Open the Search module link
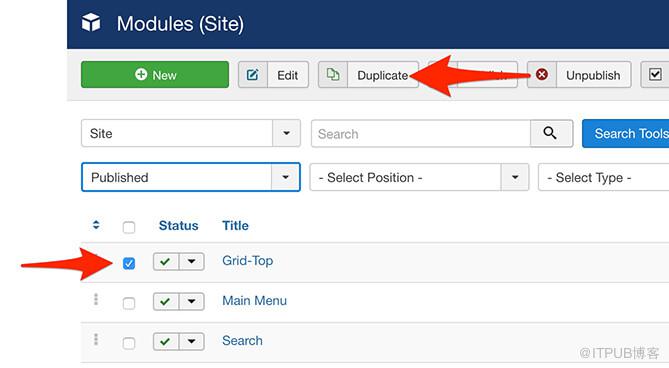This screenshot has height=368, width=669. coord(242,340)
